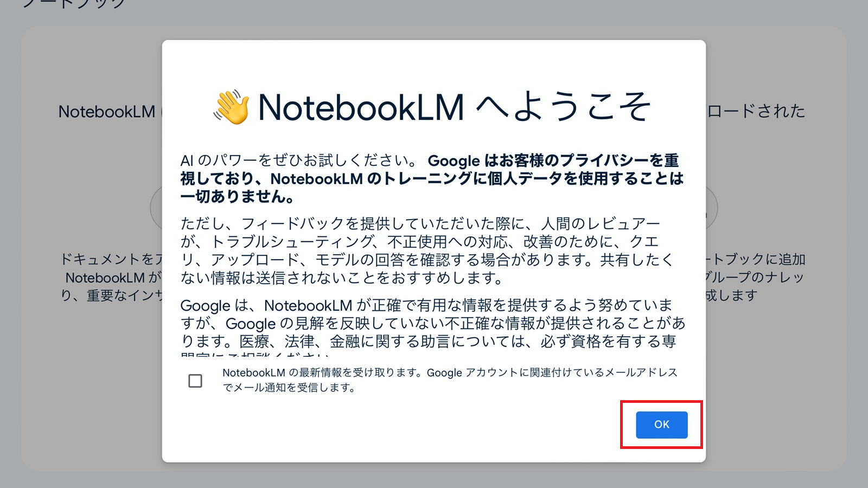Click the partially visible pill button left of the dialog
This screenshot has width=868, height=488.
point(156,207)
